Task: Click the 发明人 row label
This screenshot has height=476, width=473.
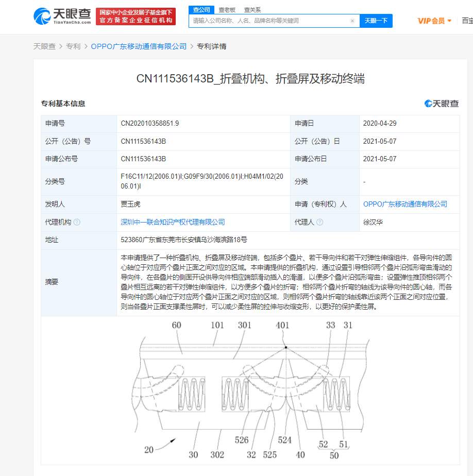Action: [x=55, y=204]
